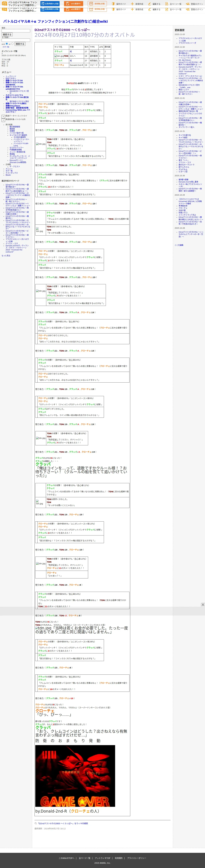Open 日向千夏 history link
The height and width of the screenshot is (868, 205).
tap(182, 210)
